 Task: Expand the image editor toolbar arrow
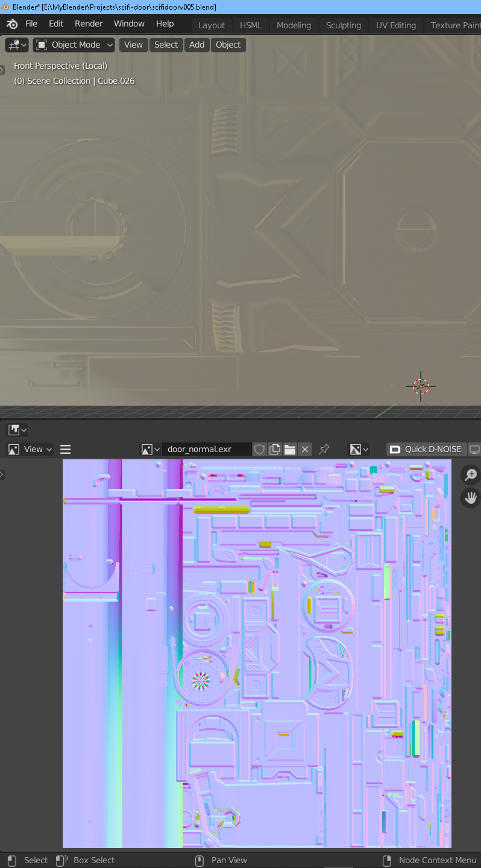click(x=2, y=475)
